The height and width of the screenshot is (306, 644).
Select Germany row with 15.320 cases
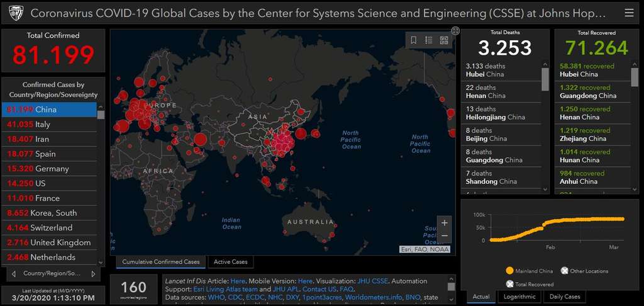[x=49, y=169]
